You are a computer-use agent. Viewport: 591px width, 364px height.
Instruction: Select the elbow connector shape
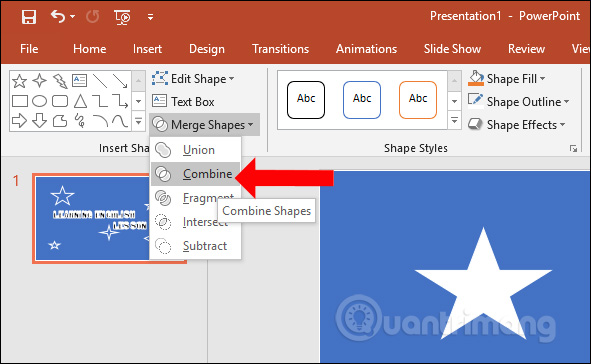[100, 101]
